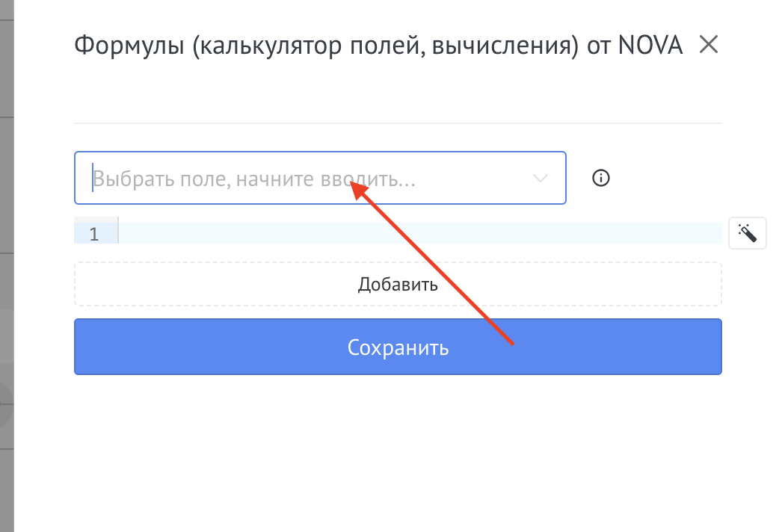782x532 pixels.
Task: Select the code editor's first line area
Action: [419, 234]
